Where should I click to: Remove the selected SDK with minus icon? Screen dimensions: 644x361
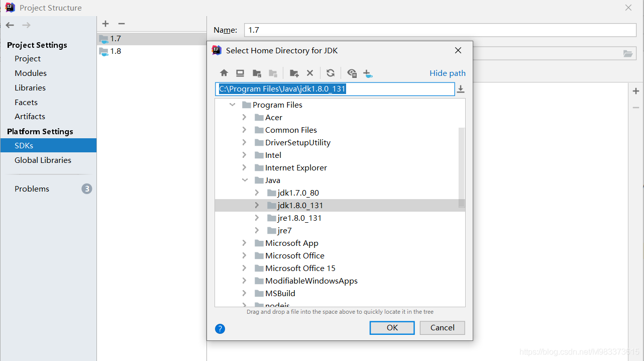coord(121,24)
